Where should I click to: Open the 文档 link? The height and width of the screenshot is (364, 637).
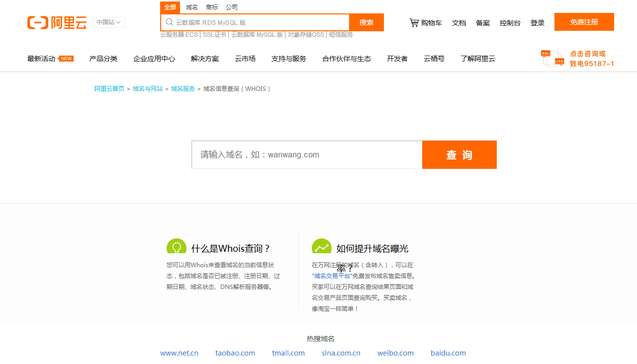pyautogui.click(x=459, y=23)
